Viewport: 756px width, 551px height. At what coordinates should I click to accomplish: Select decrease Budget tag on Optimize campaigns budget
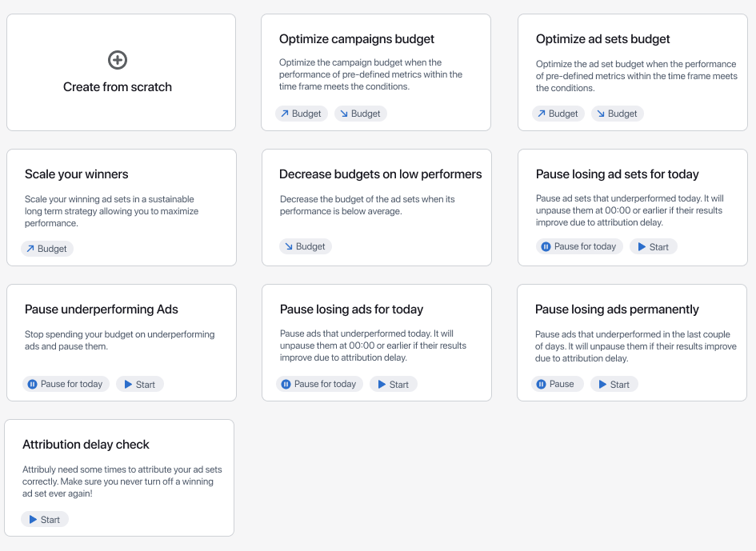click(361, 114)
